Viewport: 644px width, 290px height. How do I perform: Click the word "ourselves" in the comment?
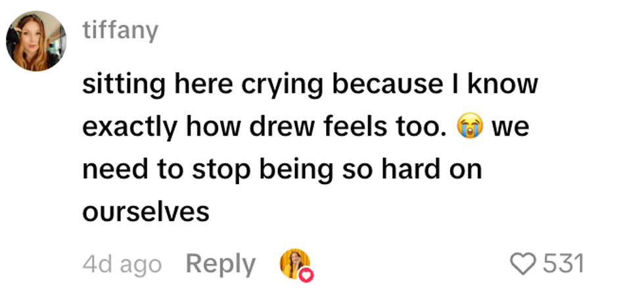pos(146,212)
